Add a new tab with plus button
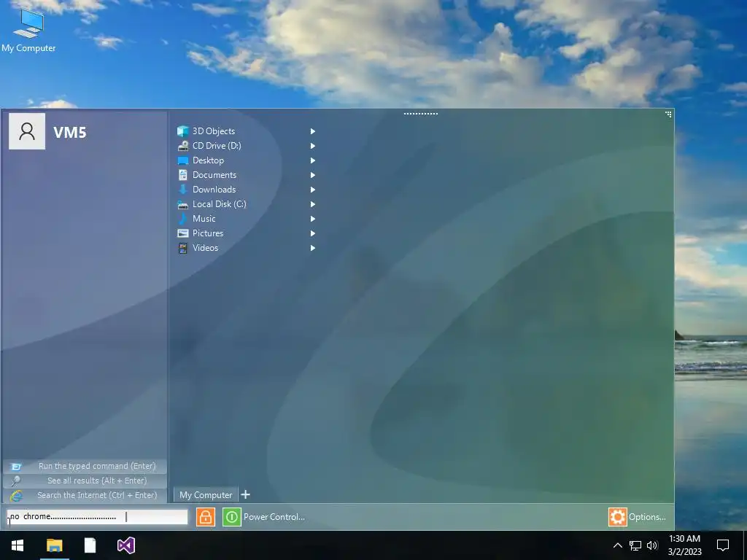747x560 pixels. pos(245,495)
